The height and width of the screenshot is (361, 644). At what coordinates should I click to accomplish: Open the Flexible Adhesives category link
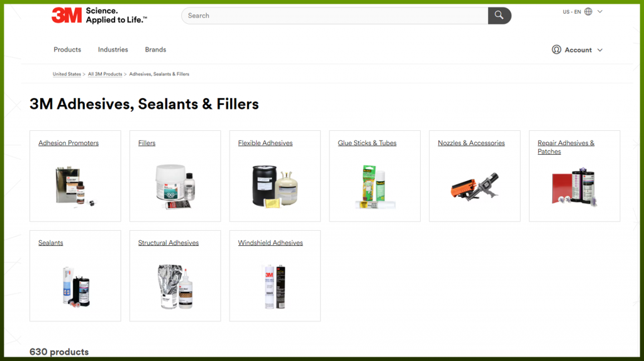[265, 143]
